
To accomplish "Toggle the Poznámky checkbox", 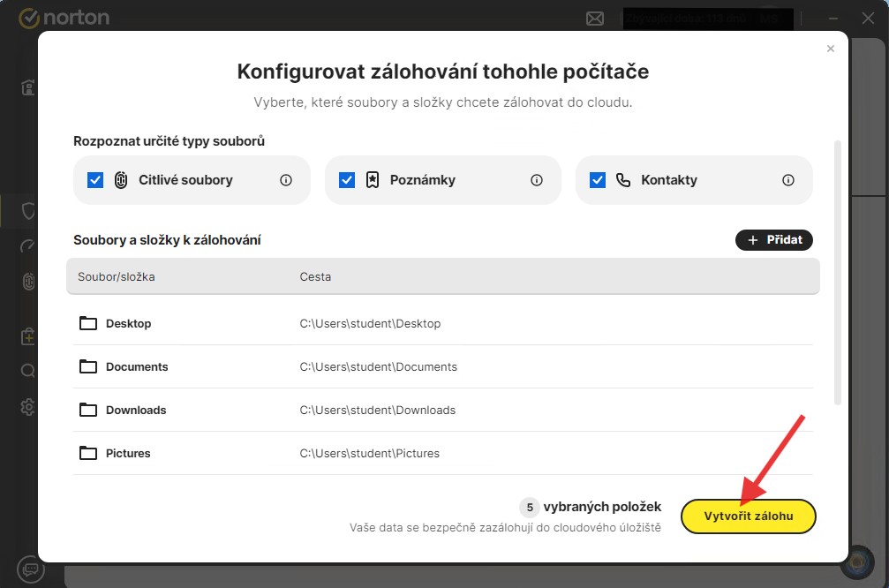I will point(347,180).
